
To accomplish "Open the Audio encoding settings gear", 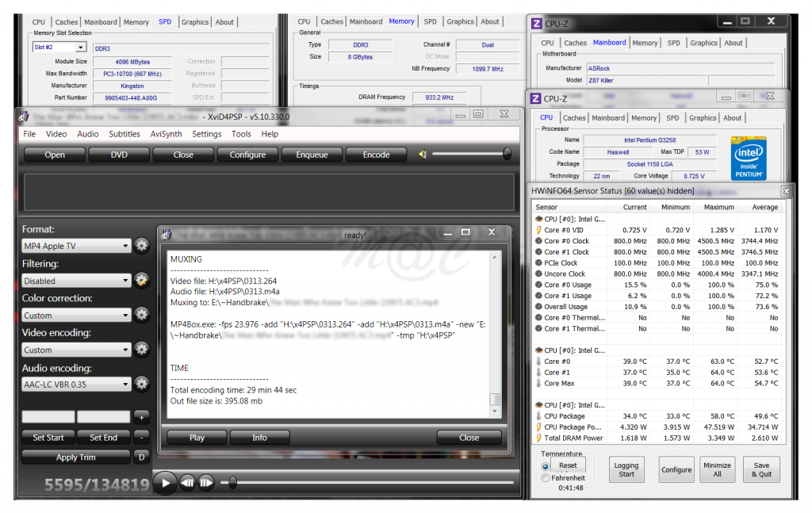I will point(142,385).
